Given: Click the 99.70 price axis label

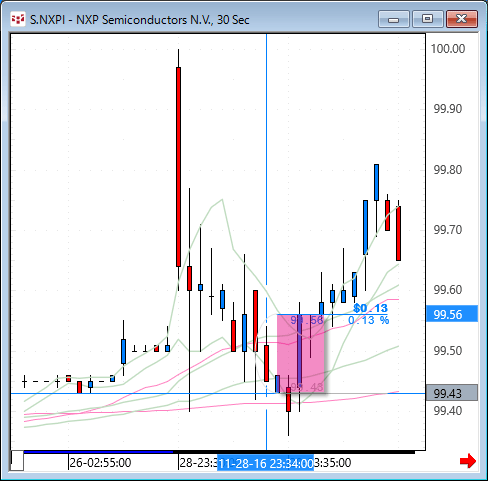Looking at the screenshot, I should (448, 230).
